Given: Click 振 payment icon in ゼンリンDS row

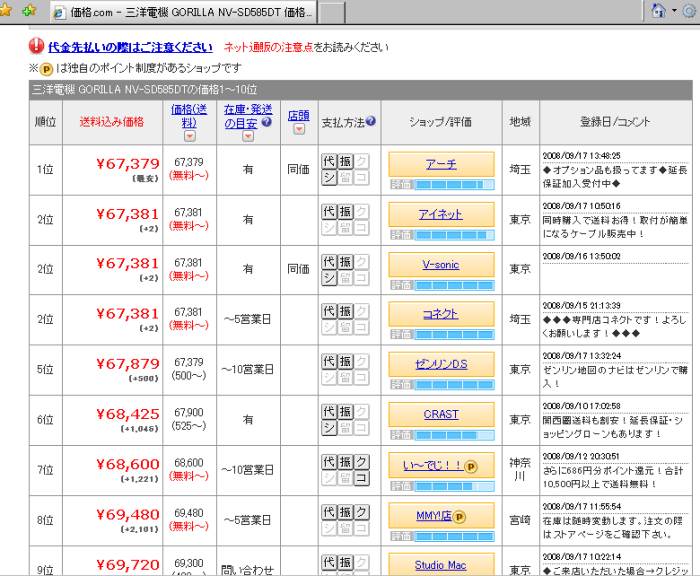Looking at the screenshot, I should [x=345, y=361].
